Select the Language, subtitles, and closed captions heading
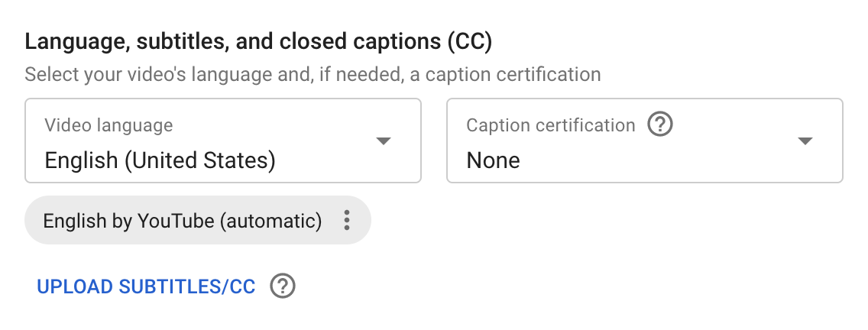868x330 pixels. click(258, 42)
